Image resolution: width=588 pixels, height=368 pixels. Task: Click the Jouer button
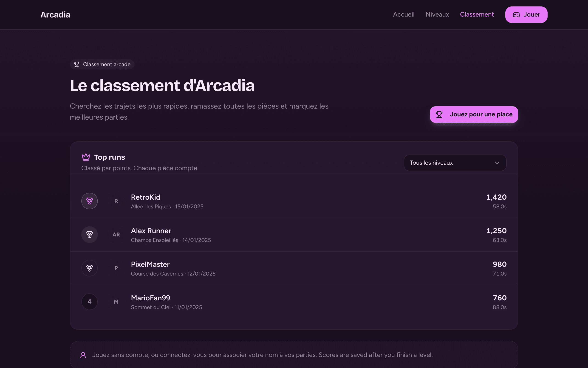pyautogui.click(x=526, y=14)
